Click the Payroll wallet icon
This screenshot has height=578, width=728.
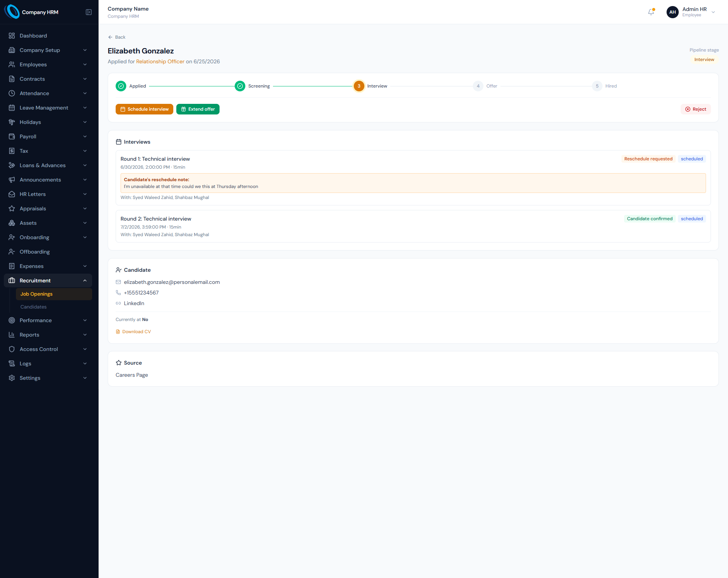pyautogui.click(x=12, y=136)
